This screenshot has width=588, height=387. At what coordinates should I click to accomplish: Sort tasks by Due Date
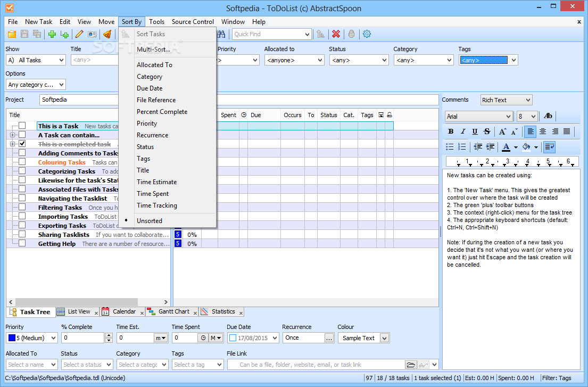[x=150, y=88]
